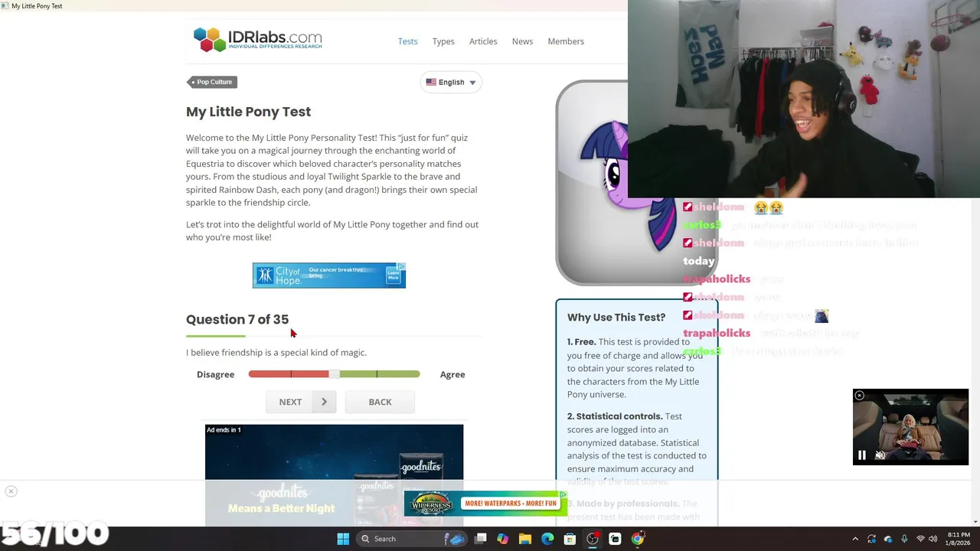
Task: Open the Wi-Fi network tray icon
Action: click(x=920, y=539)
